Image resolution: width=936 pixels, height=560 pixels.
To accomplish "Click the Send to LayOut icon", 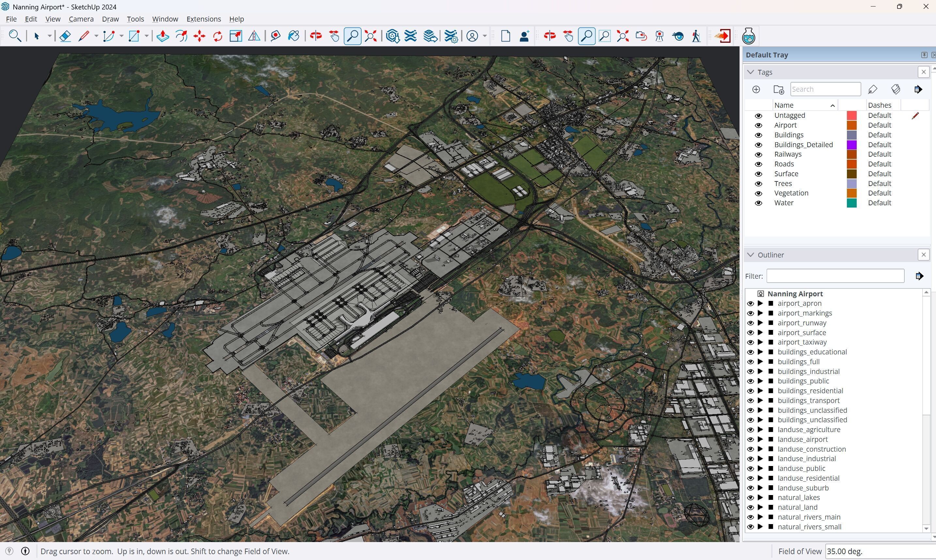I will pos(430,36).
